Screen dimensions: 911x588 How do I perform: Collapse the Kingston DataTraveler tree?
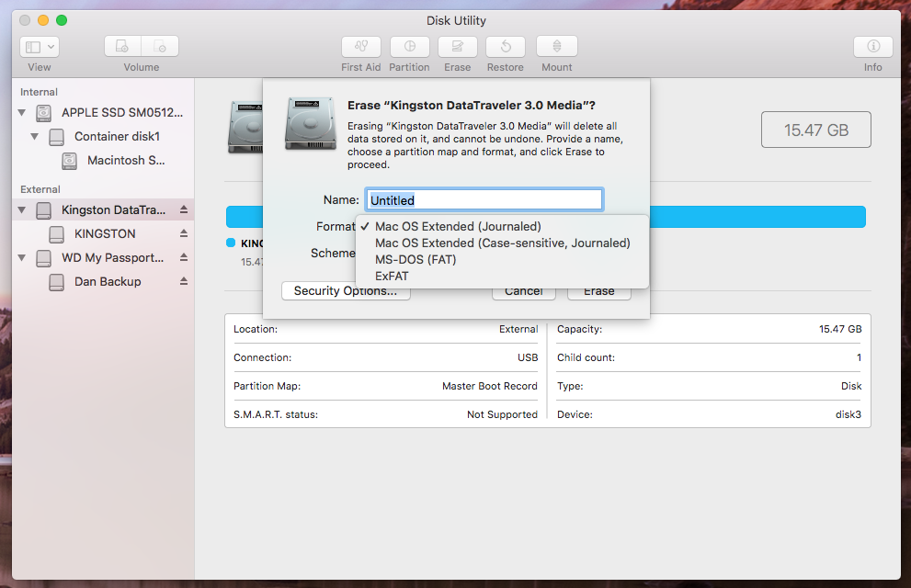pos(22,210)
